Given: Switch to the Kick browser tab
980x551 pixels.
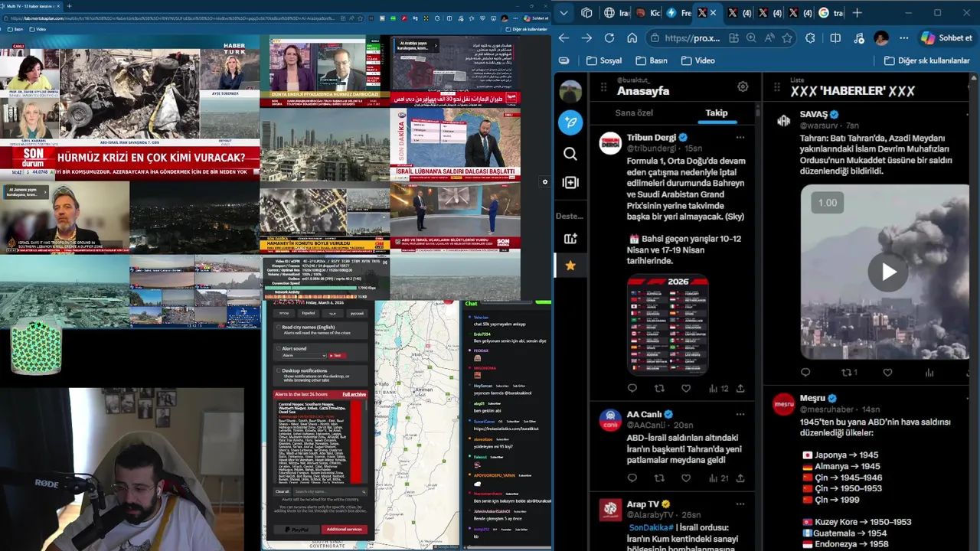Looking at the screenshot, I should point(648,12).
